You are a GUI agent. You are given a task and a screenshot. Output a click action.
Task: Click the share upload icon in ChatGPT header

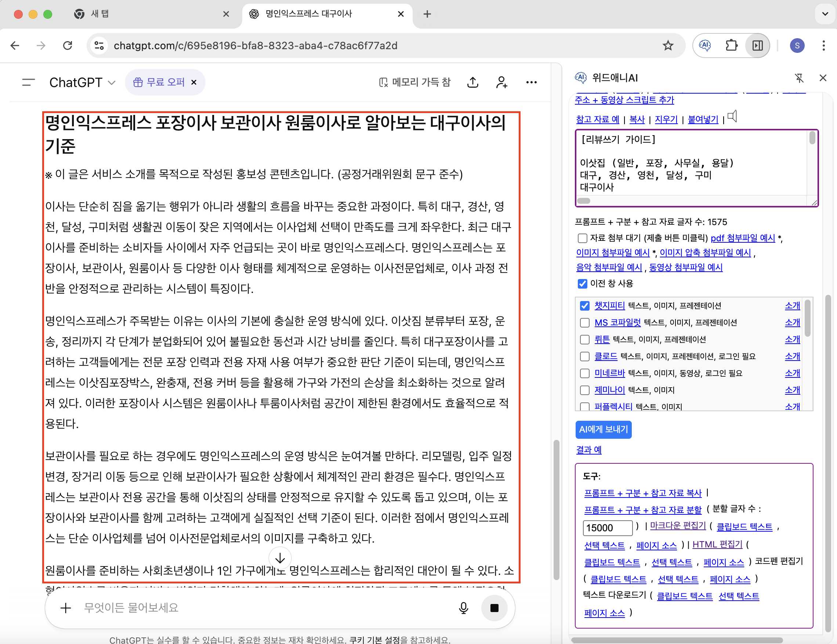[x=473, y=82]
